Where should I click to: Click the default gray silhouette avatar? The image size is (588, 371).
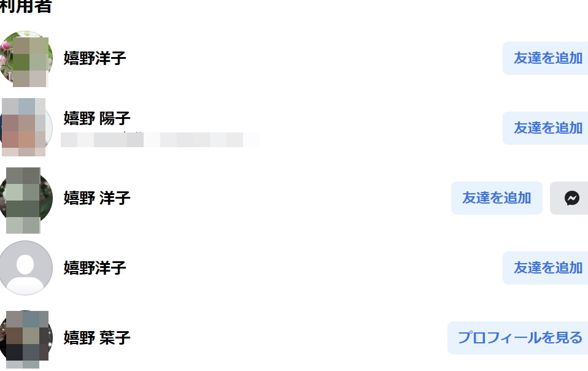(x=26, y=268)
